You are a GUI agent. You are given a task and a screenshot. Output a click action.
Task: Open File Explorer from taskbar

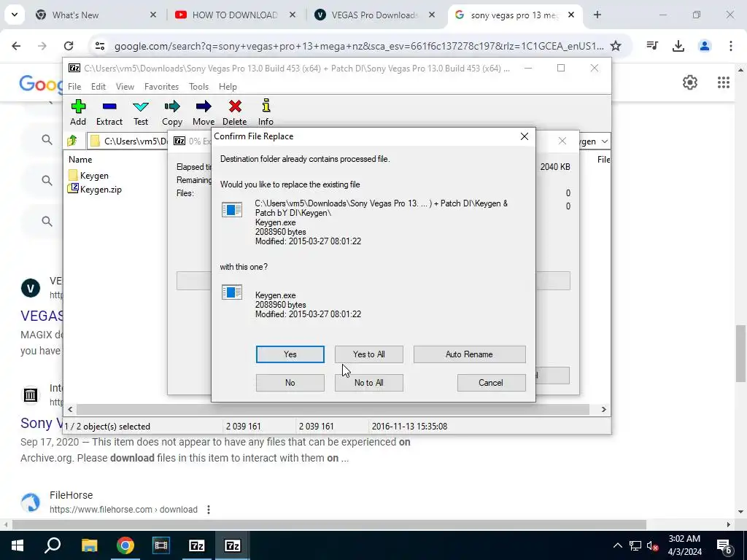tap(89, 545)
